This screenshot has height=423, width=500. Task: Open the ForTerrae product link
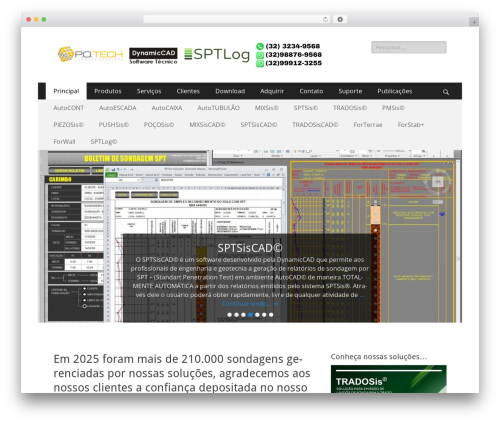368,125
